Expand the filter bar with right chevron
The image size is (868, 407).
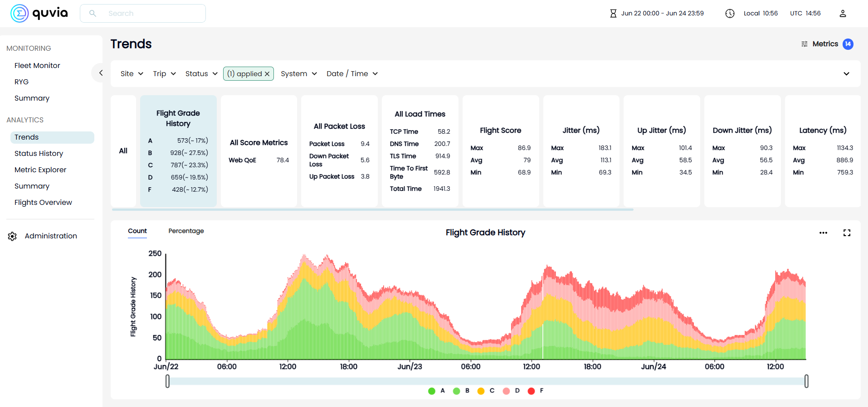846,74
